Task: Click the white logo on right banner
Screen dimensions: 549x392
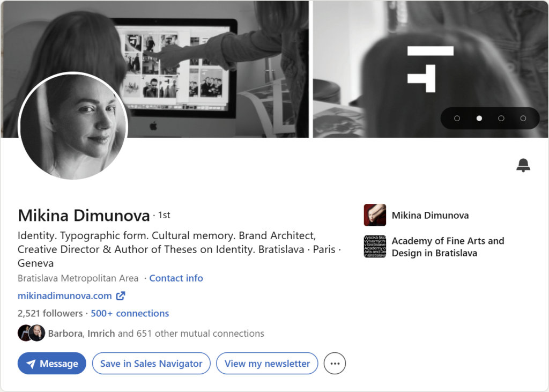Action: coord(431,69)
